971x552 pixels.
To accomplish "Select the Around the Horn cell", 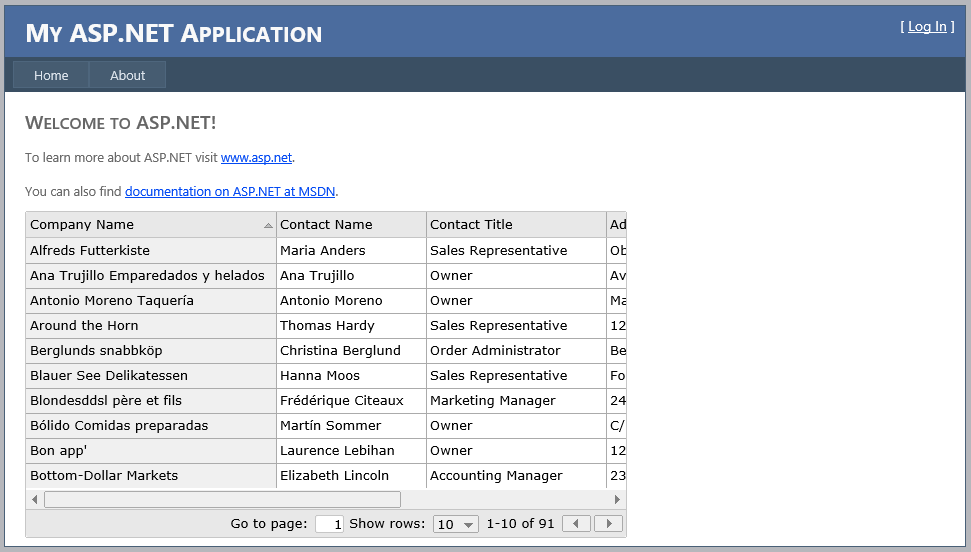I will click(151, 325).
